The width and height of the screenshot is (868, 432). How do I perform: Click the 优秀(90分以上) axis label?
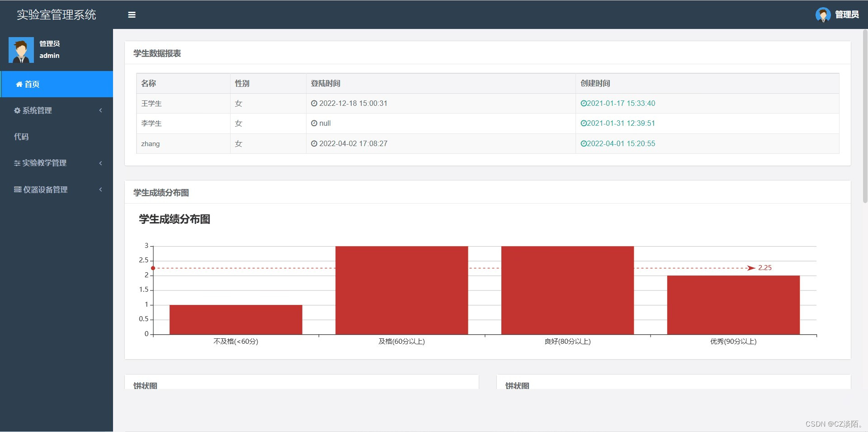tap(733, 342)
